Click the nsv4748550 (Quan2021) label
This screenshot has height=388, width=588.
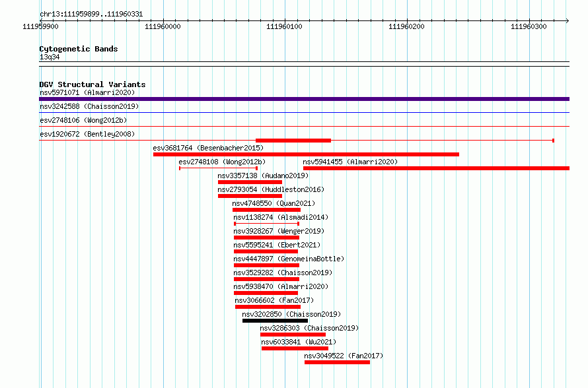tap(274, 203)
